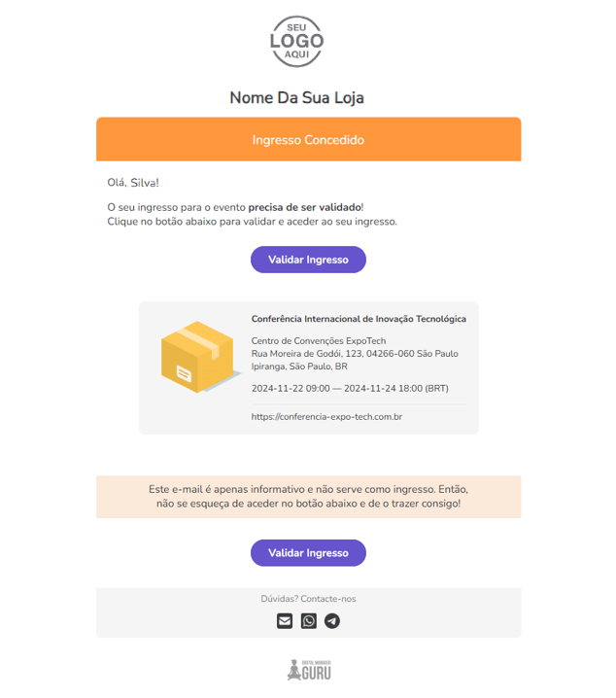Image resolution: width=616 pixels, height=698 pixels.
Task: Click the yellow package box image
Action: pyautogui.click(x=198, y=358)
